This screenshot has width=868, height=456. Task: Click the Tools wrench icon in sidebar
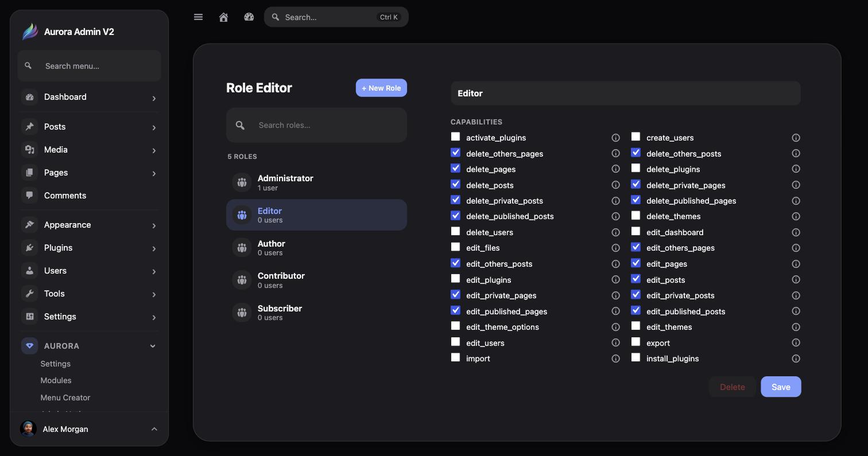click(x=30, y=294)
